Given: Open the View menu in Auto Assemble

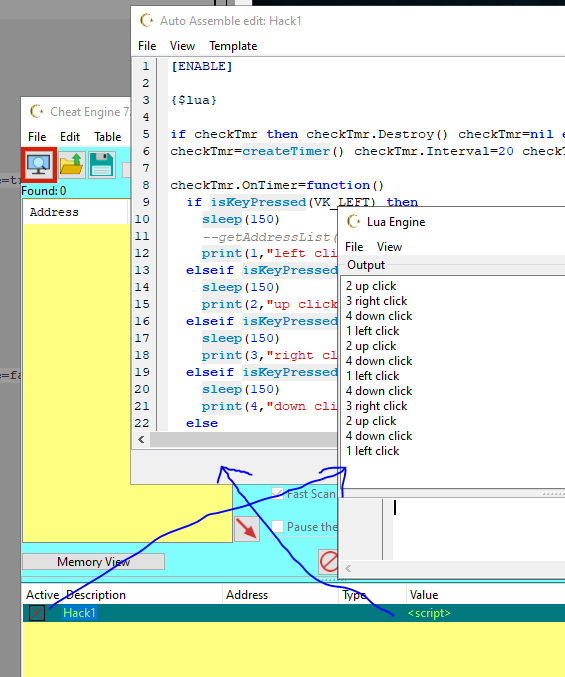Looking at the screenshot, I should 182,46.
